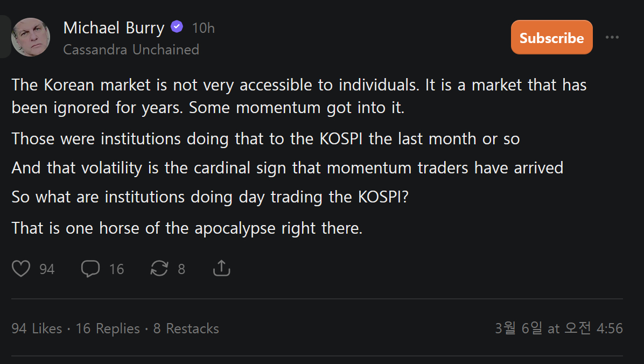Click the reply count 16 beside the bubble
Image resolution: width=644 pixels, height=364 pixels.
[x=116, y=269]
